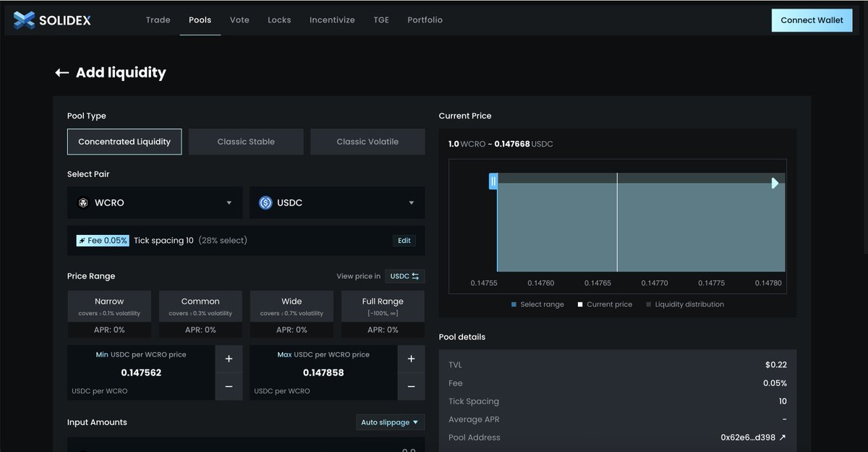Click the Tick Spacing value 10

pyautogui.click(x=783, y=401)
